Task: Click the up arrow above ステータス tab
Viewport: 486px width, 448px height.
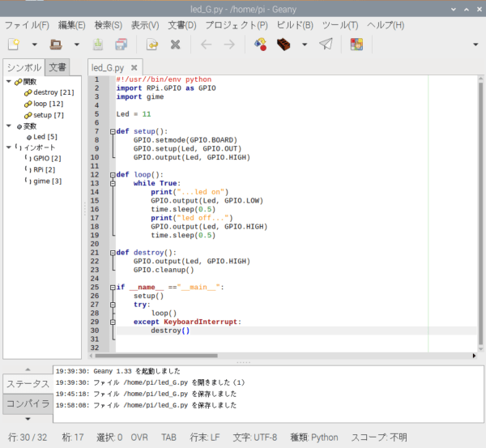Action: tap(28, 369)
